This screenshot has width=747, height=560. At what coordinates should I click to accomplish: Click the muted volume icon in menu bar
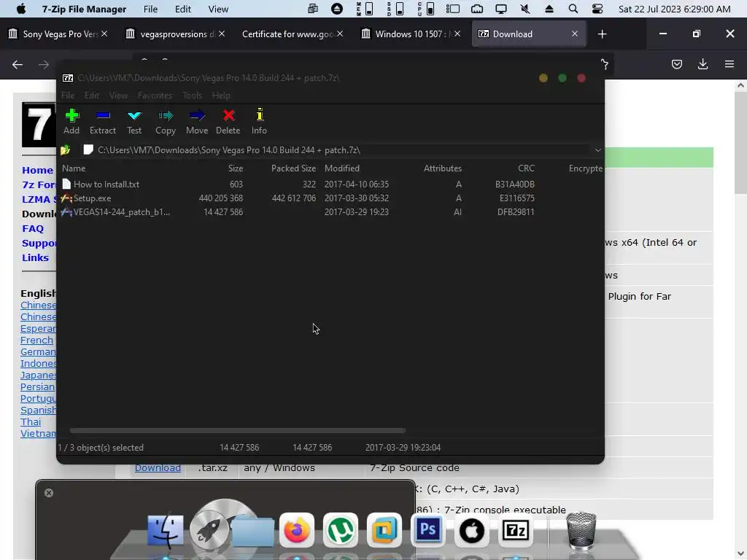click(x=525, y=9)
